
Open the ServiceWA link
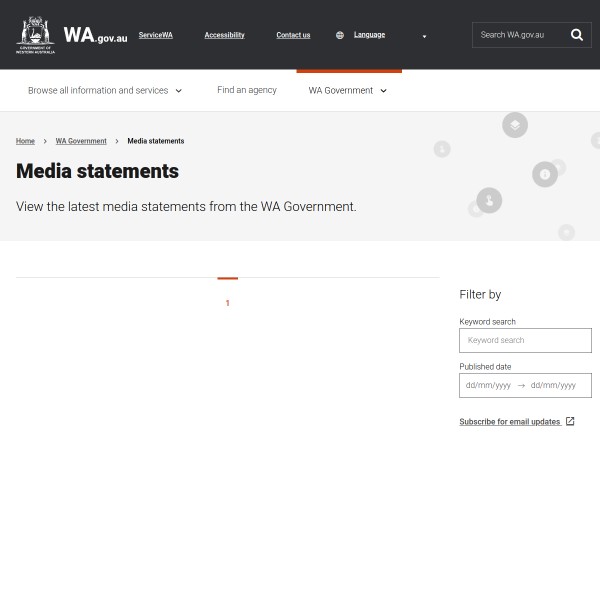tap(155, 35)
